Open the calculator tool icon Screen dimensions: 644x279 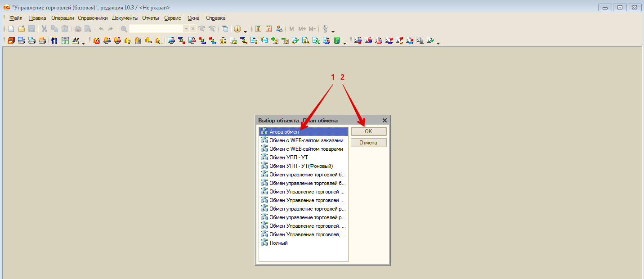point(259,29)
